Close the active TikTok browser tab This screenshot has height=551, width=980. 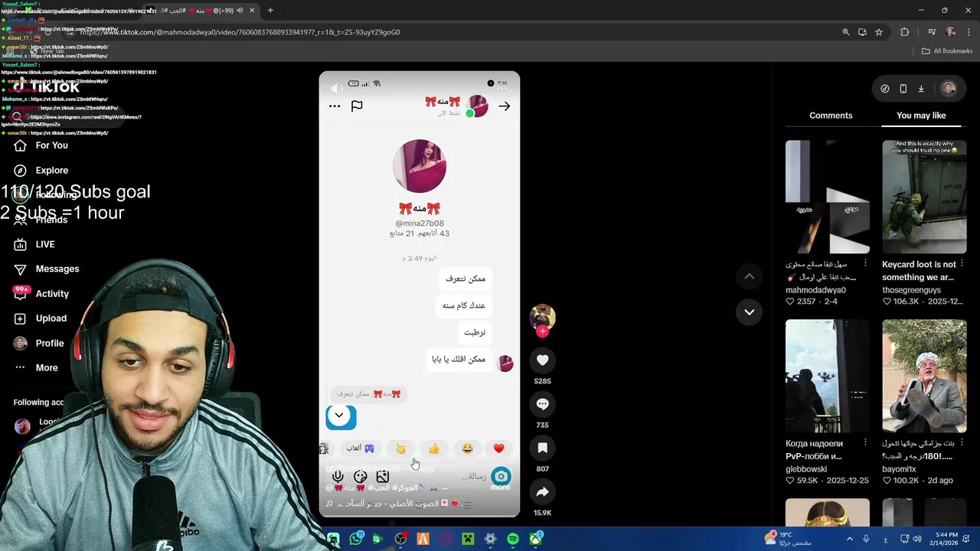coord(252,11)
